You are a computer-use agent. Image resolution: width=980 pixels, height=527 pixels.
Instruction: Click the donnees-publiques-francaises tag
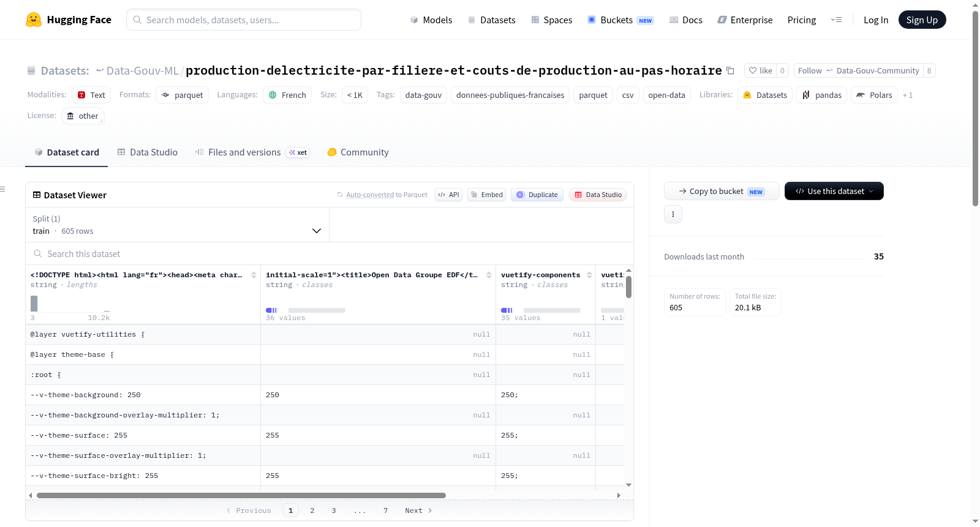coord(510,95)
